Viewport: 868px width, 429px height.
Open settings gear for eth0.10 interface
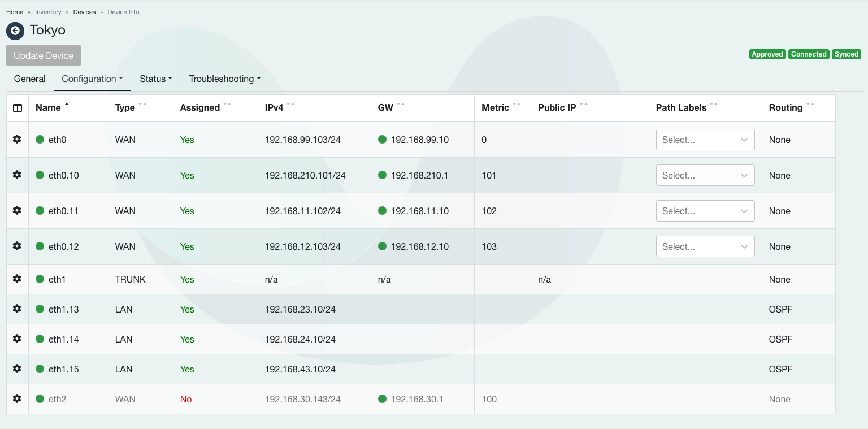[17, 175]
